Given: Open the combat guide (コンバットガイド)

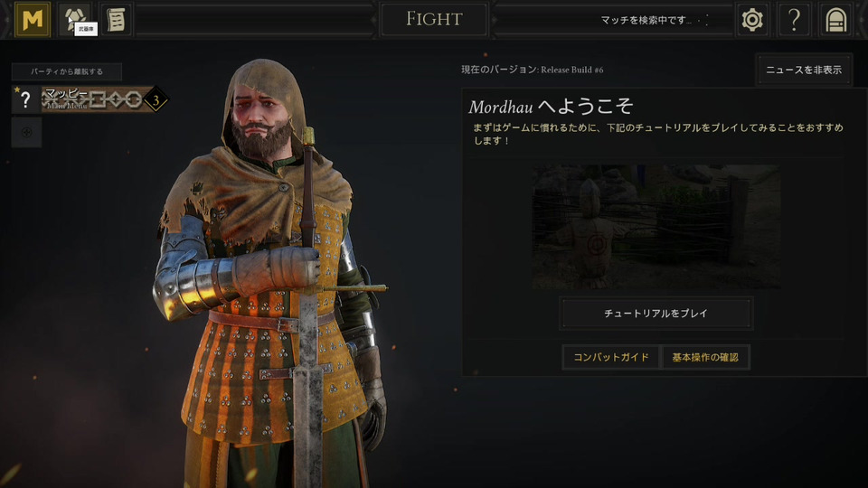Looking at the screenshot, I should pos(610,357).
